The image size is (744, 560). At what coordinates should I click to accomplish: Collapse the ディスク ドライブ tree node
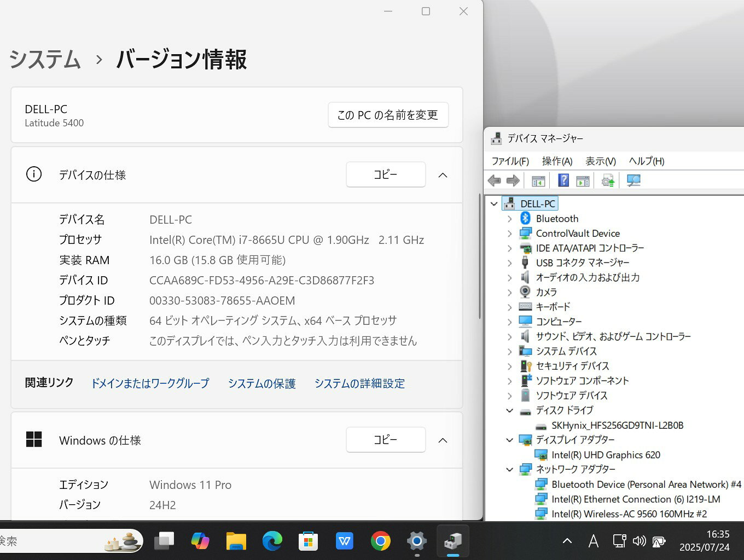click(509, 410)
